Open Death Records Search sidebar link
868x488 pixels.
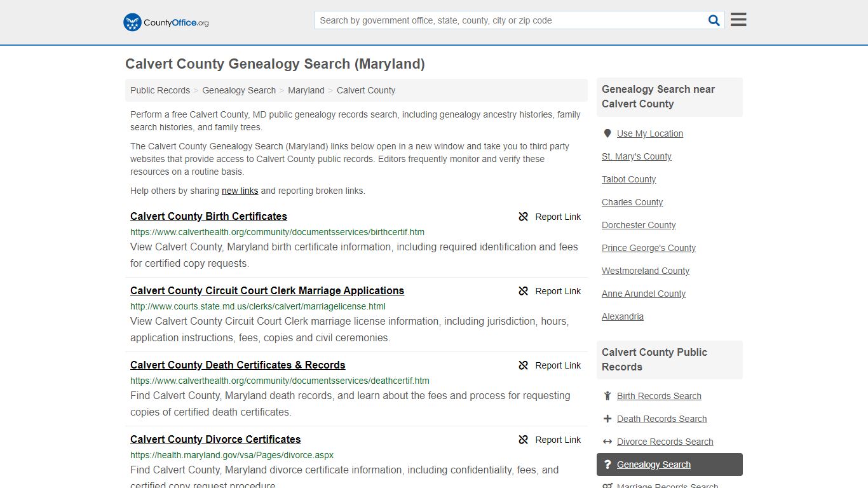click(x=661, y=419)
